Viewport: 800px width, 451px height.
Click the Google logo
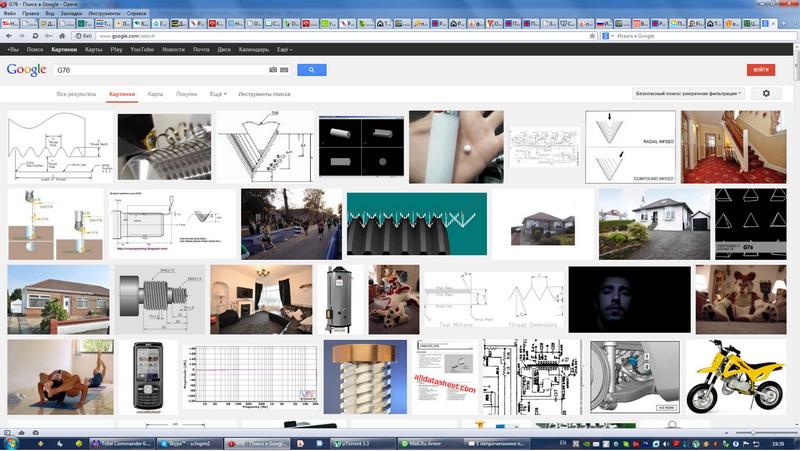pyautogui.click(x=26, y=69)
